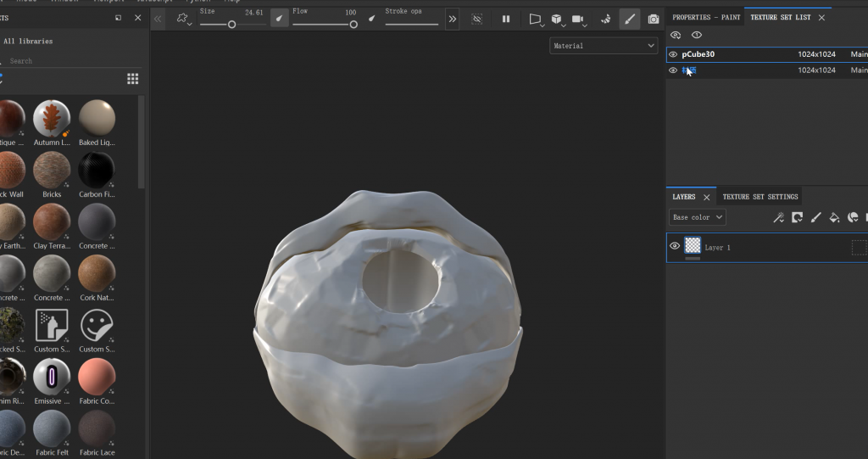The height and width of the screenshot is (459, 868).
Task: Hide the pCube30 texture set
Action: pos(673,54)
